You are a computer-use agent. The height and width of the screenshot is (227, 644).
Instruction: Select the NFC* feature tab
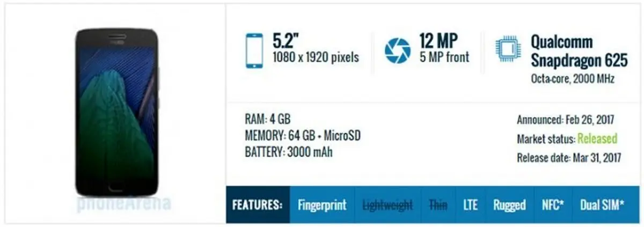(x=553, y=205)
